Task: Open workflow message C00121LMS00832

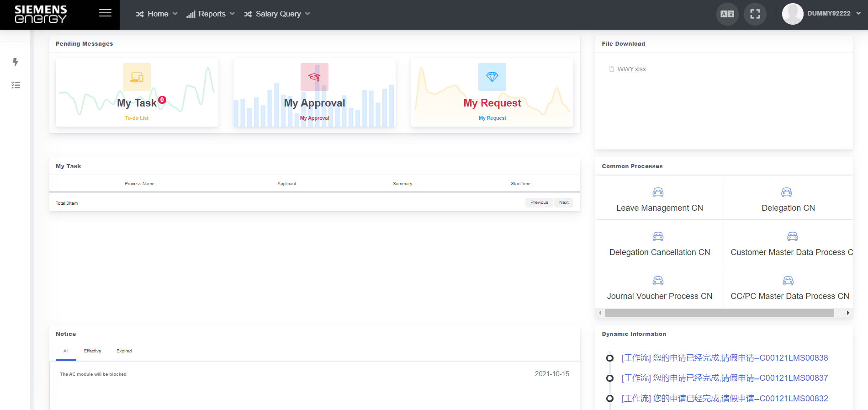Action: pyautogui.click(x=725, y=399)
